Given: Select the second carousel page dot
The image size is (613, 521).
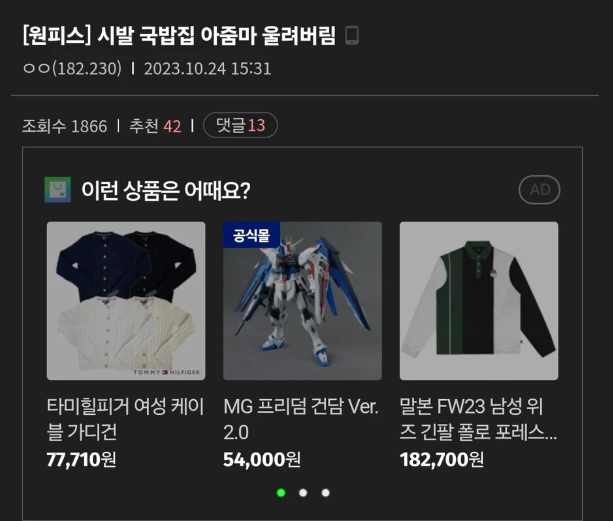Looking at the screenshot, I should [x=303, y=493].
